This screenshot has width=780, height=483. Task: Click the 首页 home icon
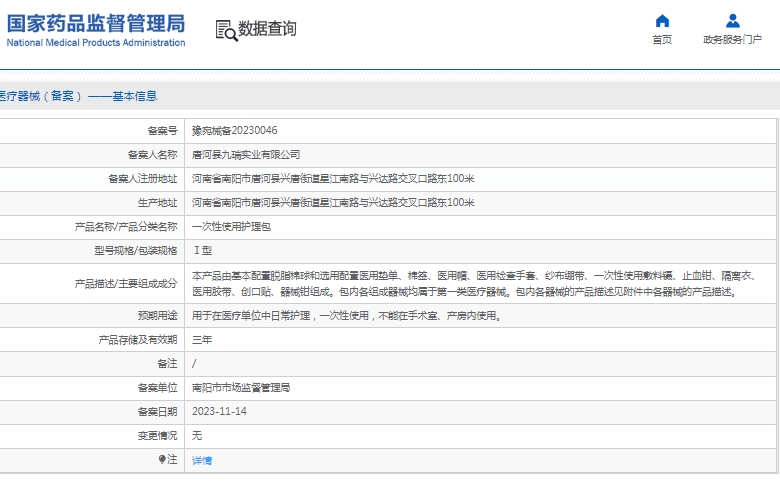[x=662, y=21]
